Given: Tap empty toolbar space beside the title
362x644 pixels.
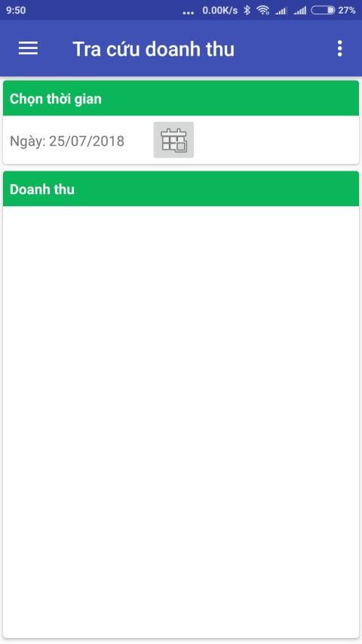Looking at the screenshot, I should click(284, 48).
